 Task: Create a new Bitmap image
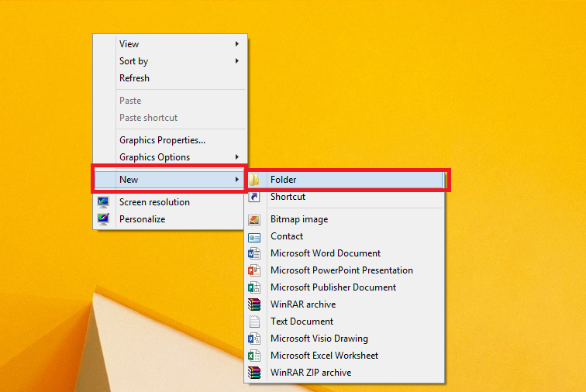(x=345, y=219)
